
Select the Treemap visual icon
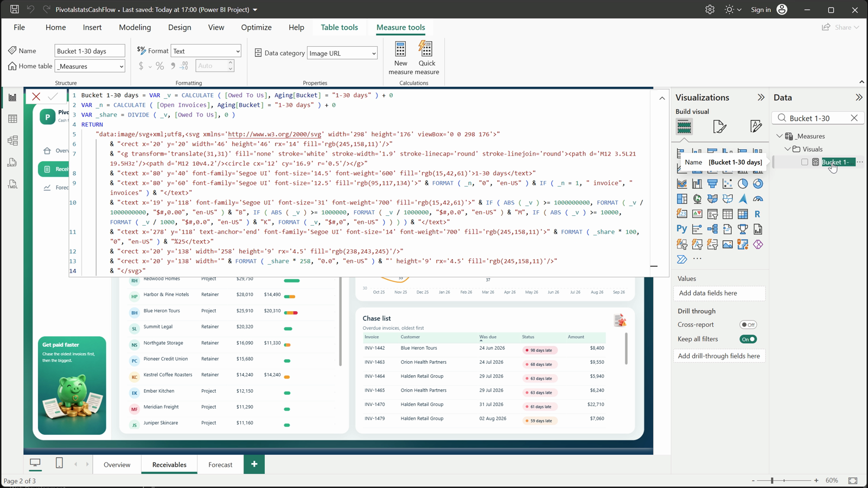click(x=682, y=199)
